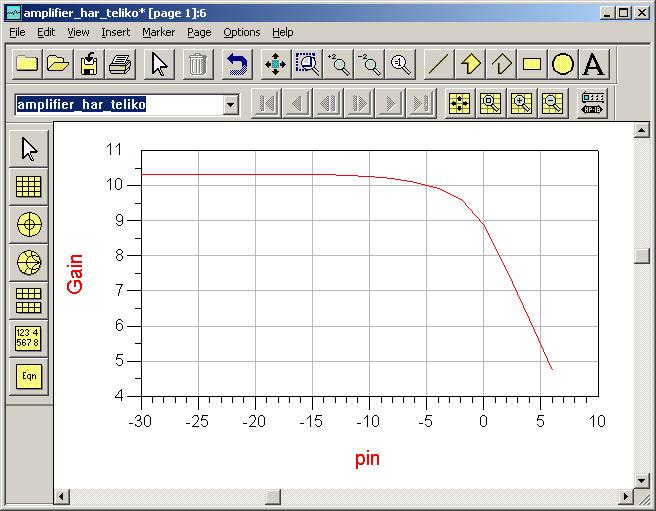Click the red Gain y-axis label
The height and width of the screenshot is (511, 656).
(75, 274)
